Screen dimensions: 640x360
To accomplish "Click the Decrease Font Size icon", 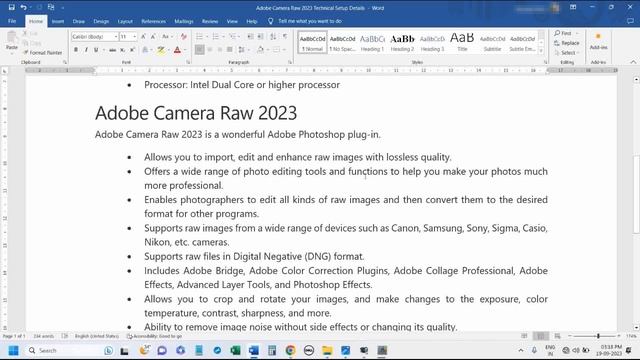I will click(x=153, y=37).
